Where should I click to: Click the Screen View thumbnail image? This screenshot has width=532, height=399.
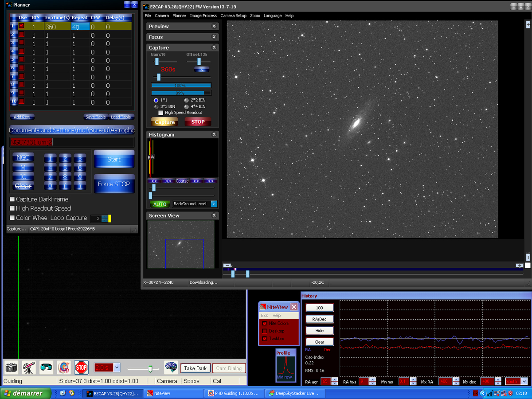coord(181,244)
